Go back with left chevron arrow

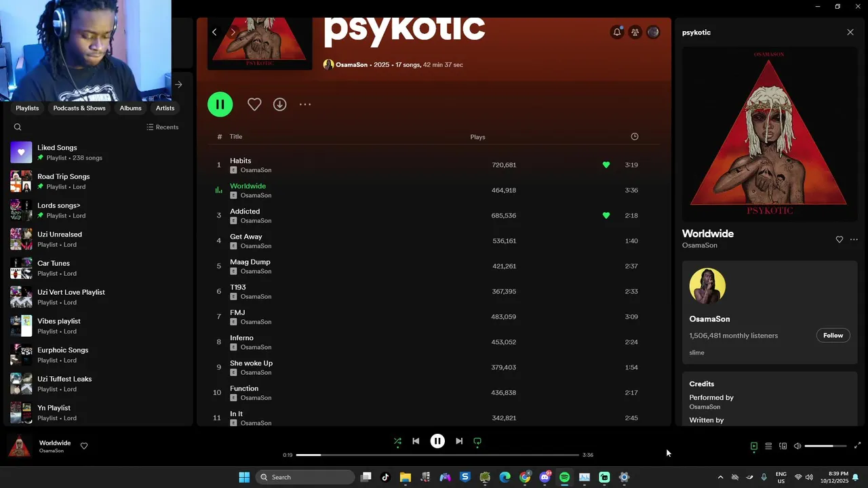(x=214, y=32)
